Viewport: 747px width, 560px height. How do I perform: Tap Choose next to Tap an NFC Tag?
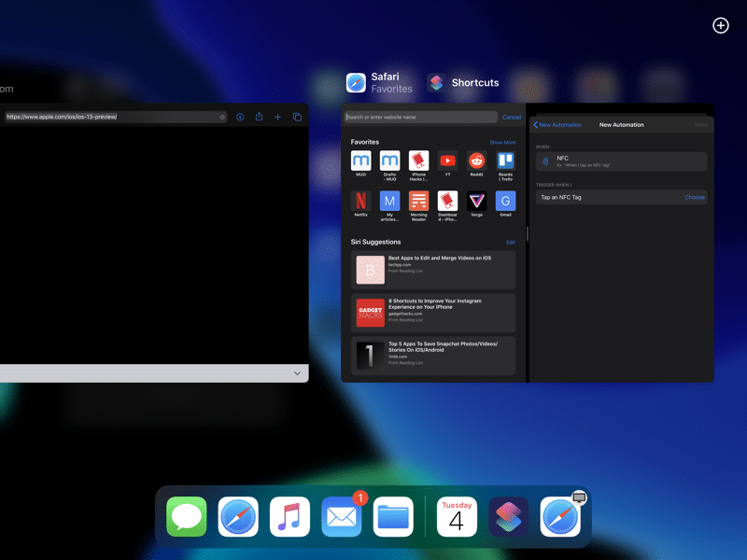click(694, 197)
